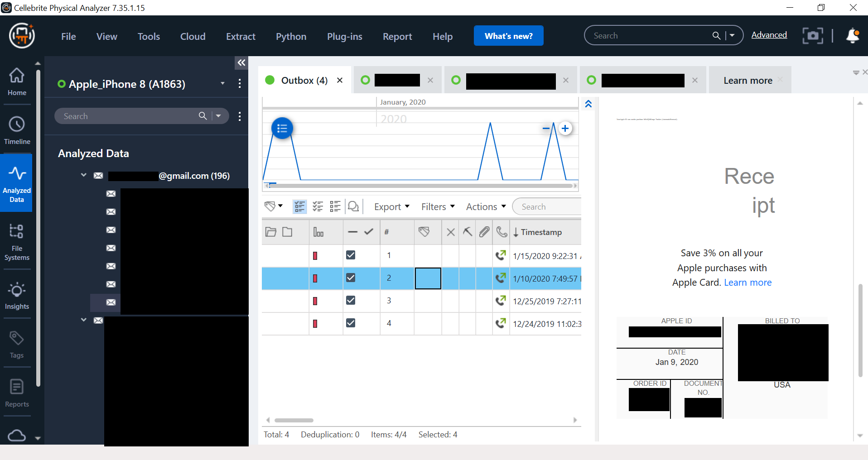Click the deleted X column header
Screen dimensions: 868x460
pyautogui.click(x=451, y=232)
